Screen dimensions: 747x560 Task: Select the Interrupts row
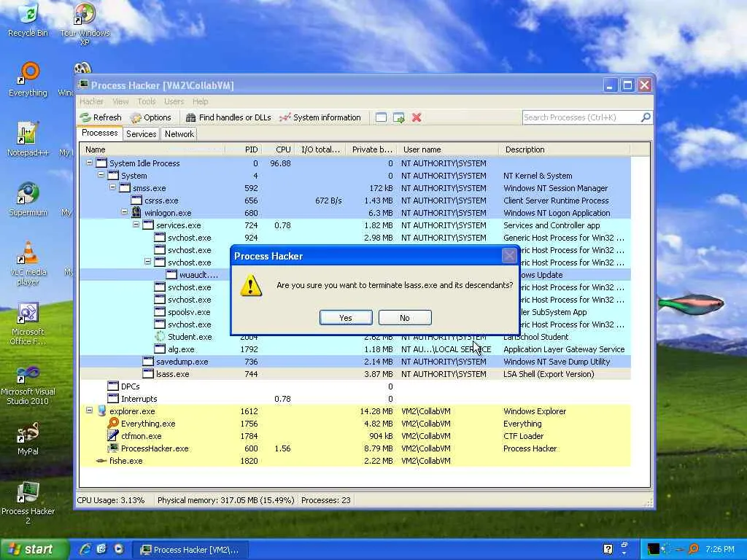pos(355,399)
